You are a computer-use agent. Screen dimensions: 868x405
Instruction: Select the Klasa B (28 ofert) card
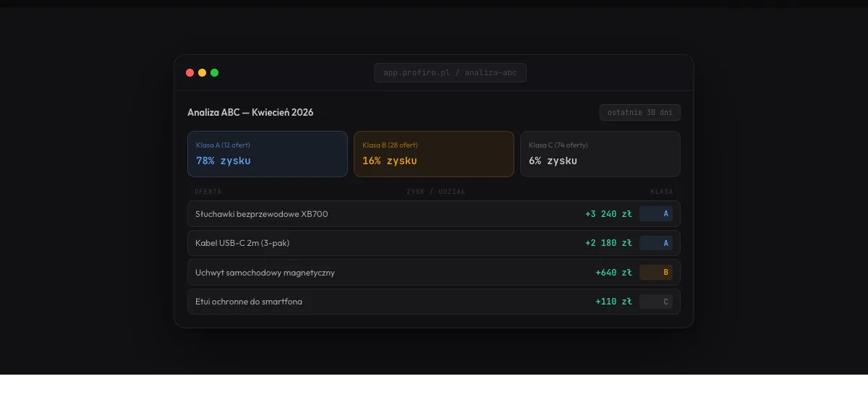pyautogui.click(x=434, y=154)
